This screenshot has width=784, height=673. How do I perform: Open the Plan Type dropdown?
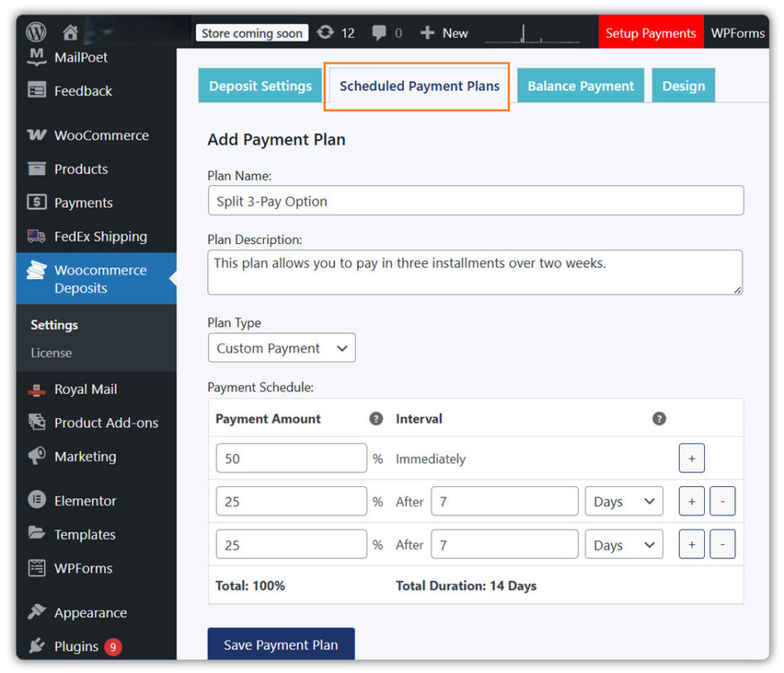pos(281,347)
